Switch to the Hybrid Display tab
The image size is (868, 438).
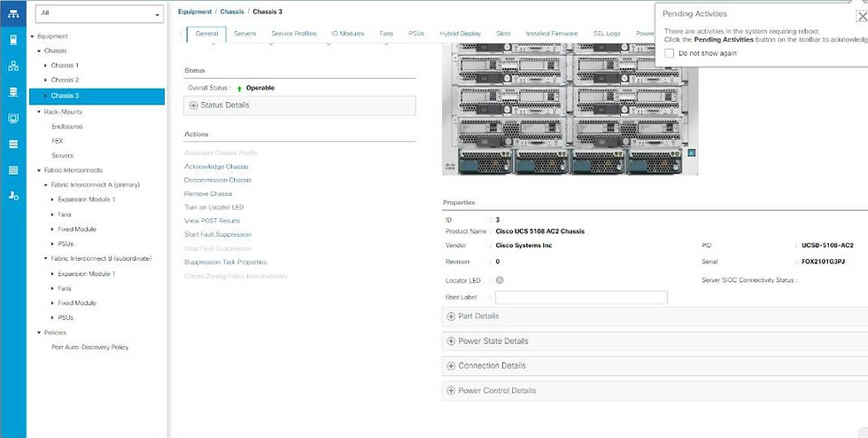pos(460,34)
